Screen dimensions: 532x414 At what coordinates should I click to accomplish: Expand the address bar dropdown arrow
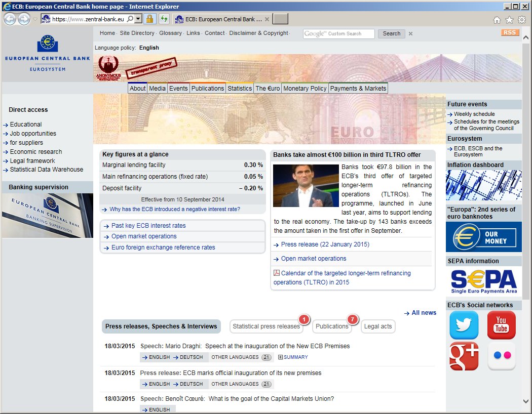(138, 19)
